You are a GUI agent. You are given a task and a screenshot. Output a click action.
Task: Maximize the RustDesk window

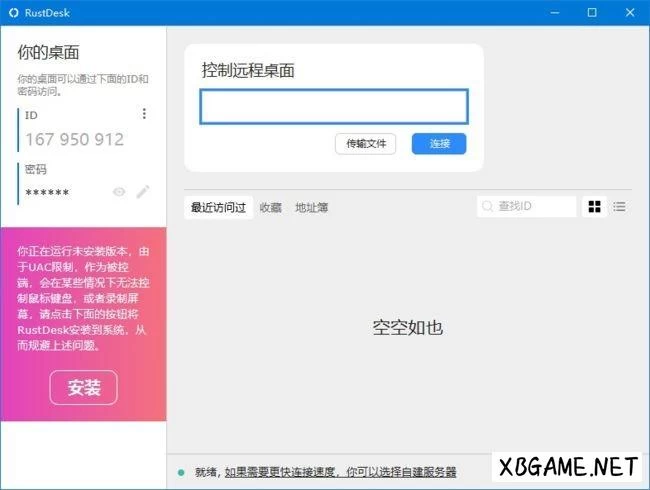coord(592,12)
